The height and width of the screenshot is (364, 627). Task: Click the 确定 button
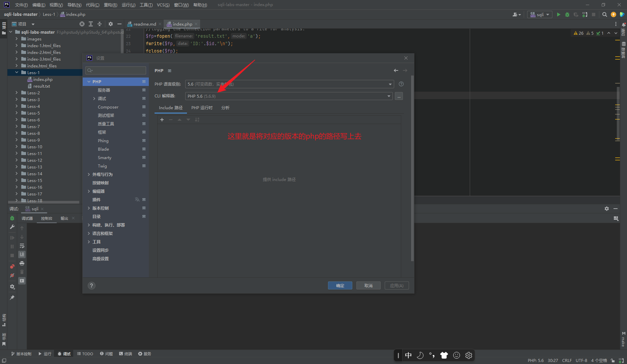tap(340, 286)
